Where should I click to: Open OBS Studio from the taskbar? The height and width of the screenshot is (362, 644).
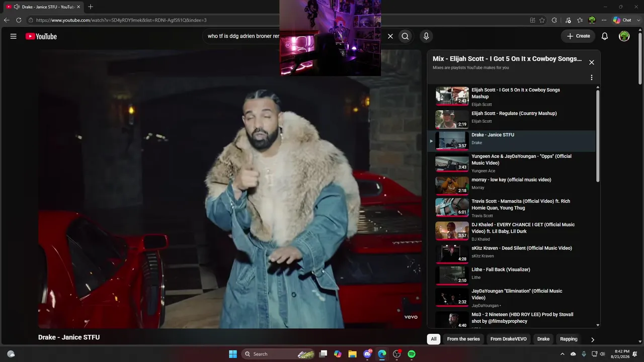tap(396, 354)
